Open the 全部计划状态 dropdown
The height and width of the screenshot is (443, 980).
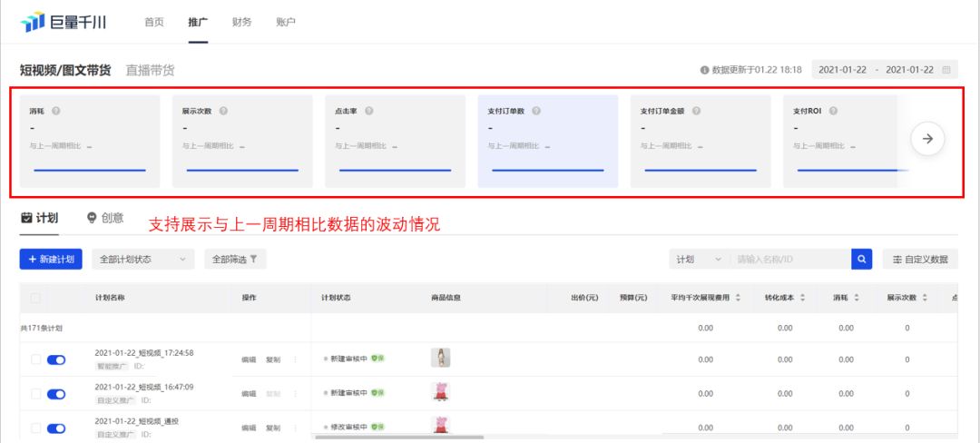point(143,260)
